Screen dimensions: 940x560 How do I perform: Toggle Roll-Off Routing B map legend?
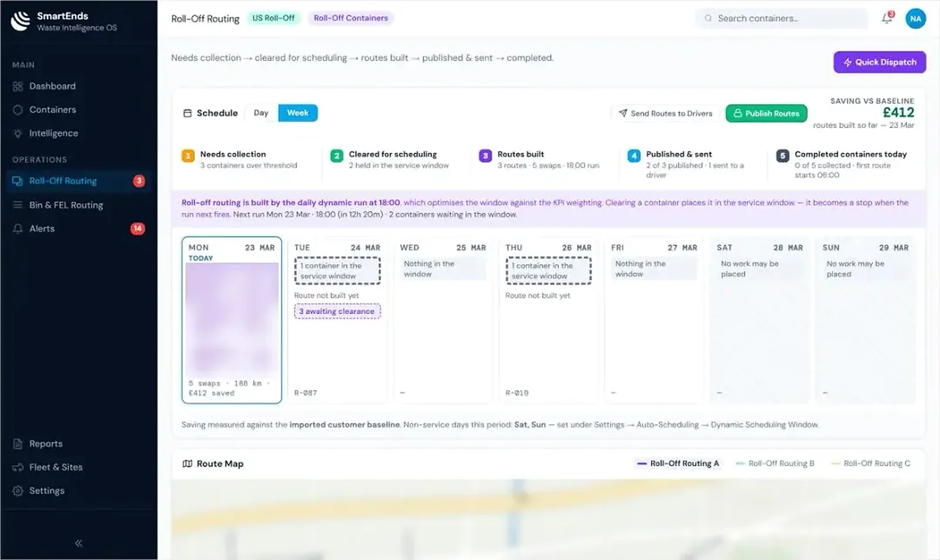[x=775, y=463]
